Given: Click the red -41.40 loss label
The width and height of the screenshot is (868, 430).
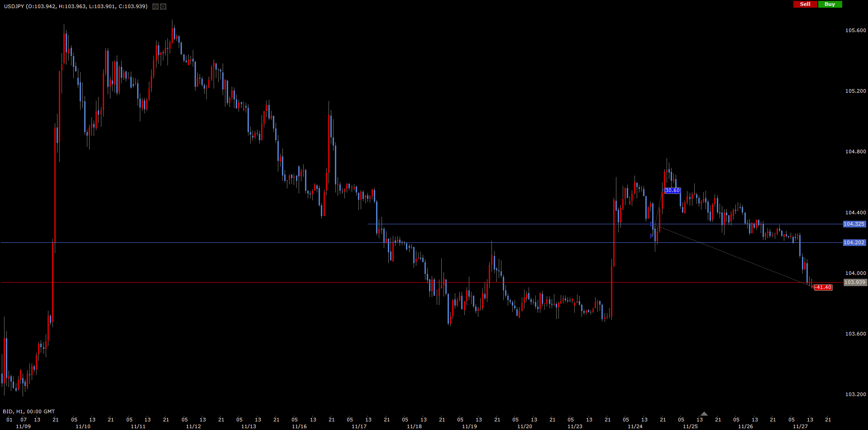Looking at the screenshot, I should tap(823, 288).
